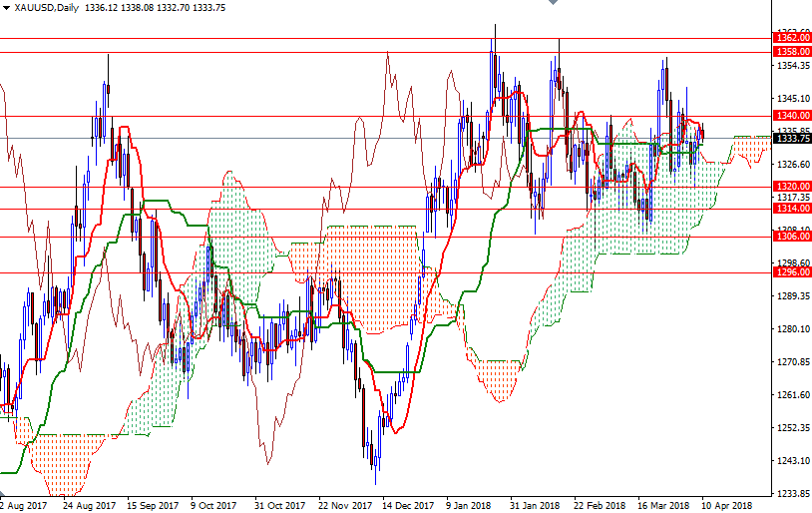Click 1280.10 on the price scale
The image size is (812, 513).
(x=792, y=329)
